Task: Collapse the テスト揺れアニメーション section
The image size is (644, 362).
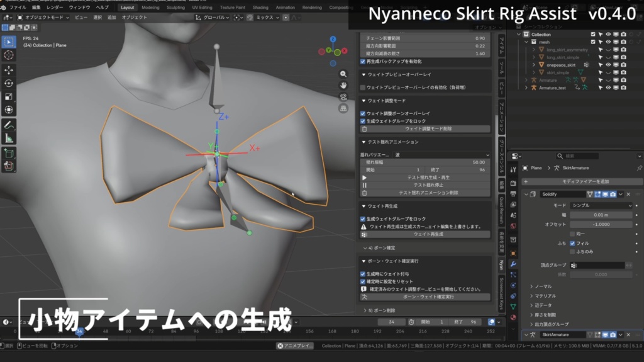Action: pyautogui.click(x=364, y=142)
